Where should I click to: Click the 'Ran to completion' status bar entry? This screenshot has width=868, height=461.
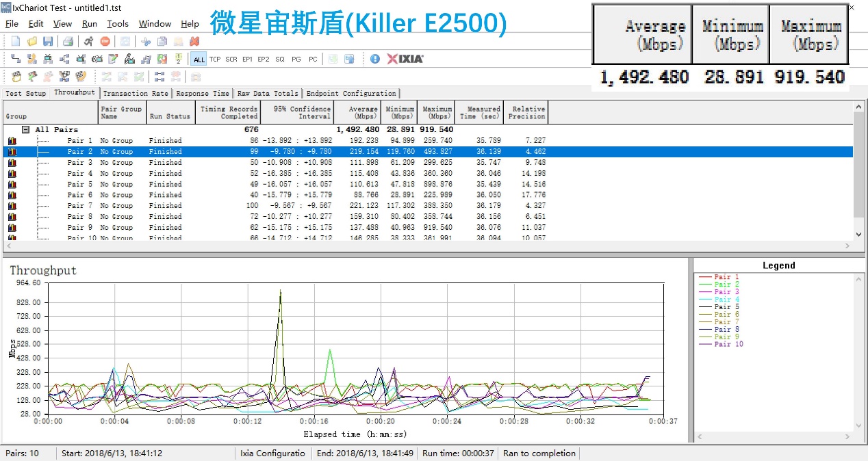click(539, 453)
